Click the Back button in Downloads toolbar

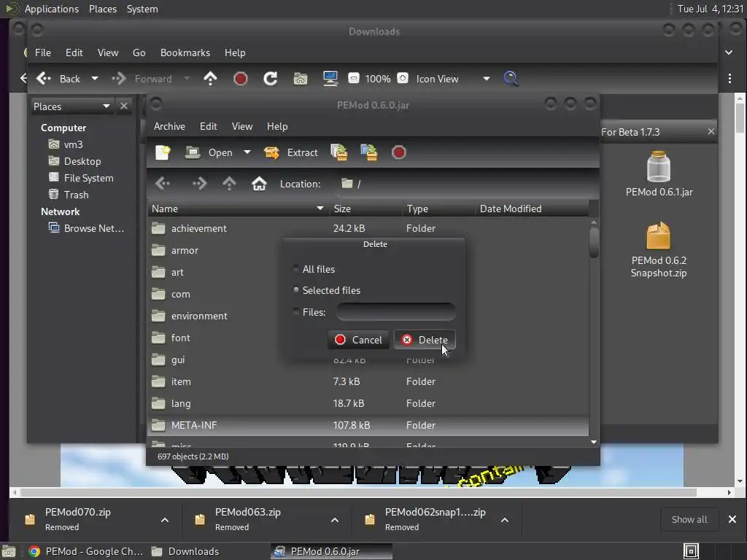(59, 79)
